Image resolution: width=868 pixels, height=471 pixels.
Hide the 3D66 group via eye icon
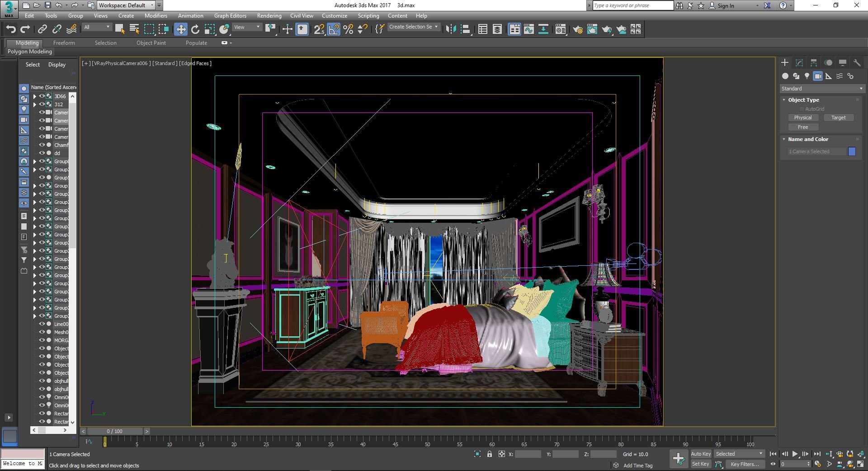pos(42,96)
